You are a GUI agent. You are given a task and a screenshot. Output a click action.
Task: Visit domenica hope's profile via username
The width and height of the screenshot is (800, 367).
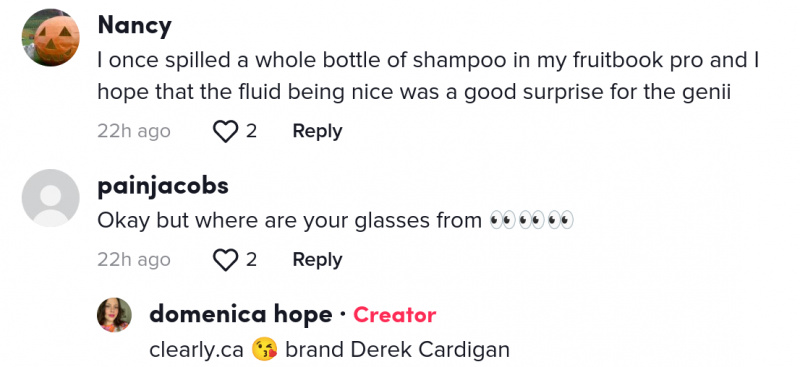[x=241, y=314]
